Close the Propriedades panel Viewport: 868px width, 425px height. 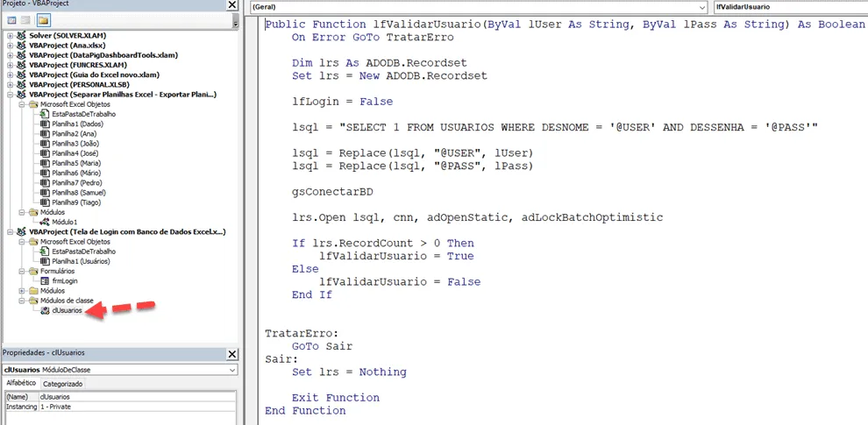point(232,354)
